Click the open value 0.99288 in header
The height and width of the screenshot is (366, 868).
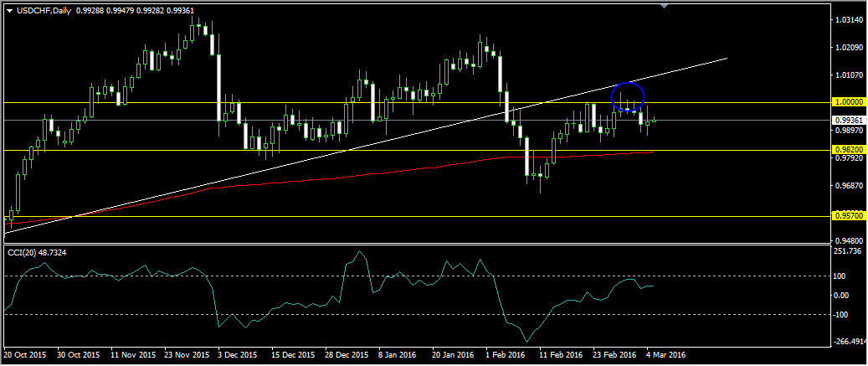click(89, 11)
